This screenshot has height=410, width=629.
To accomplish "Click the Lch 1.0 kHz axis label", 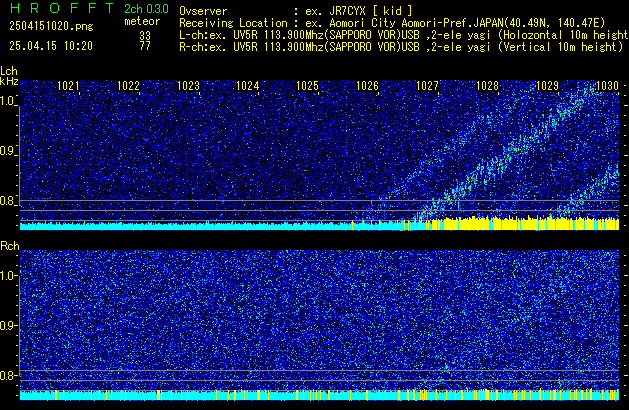I will coord(8,101).
